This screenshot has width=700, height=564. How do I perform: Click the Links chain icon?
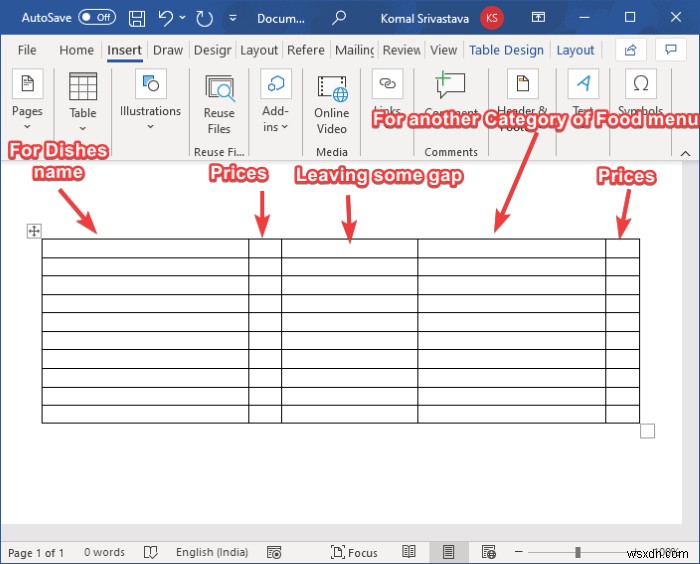387,84
